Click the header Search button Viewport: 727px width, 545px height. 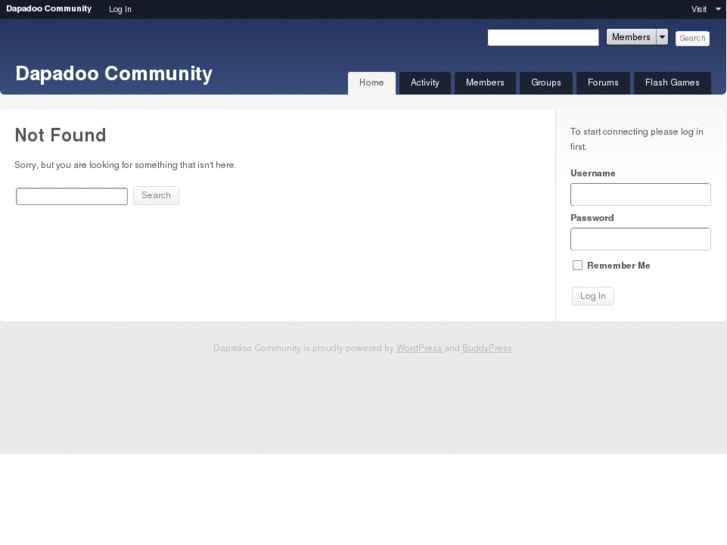point(692,38)
